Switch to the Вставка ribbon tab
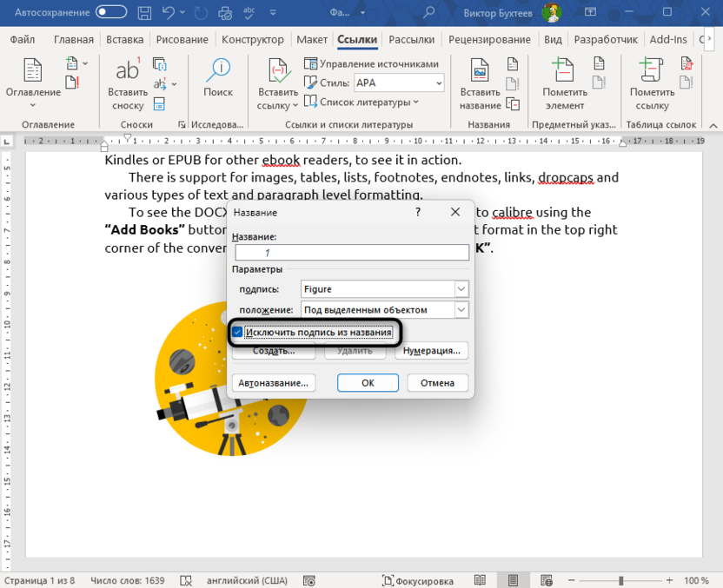The width and height of the screenshot is (723, 588). point(125,40)
